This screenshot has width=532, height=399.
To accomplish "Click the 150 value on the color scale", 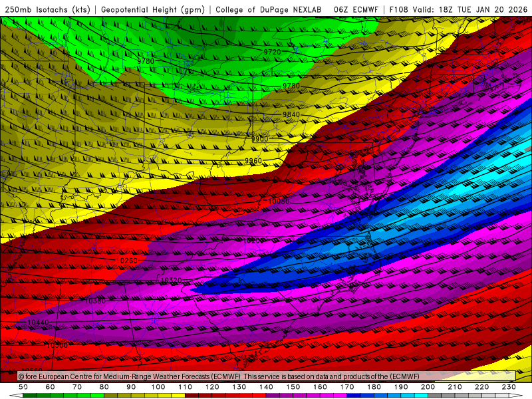I will pos(293,387).
